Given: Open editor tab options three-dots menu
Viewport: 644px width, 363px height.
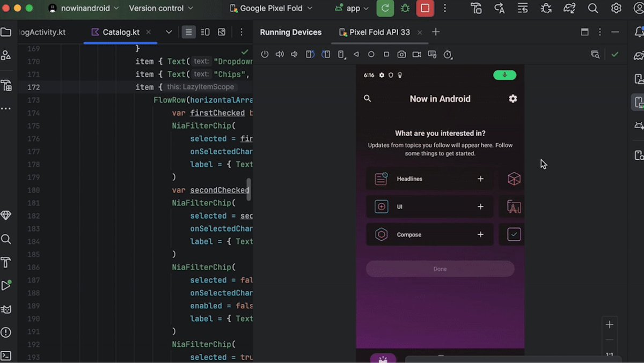Looking at the screenshot, I should click(x=241, y=32).
